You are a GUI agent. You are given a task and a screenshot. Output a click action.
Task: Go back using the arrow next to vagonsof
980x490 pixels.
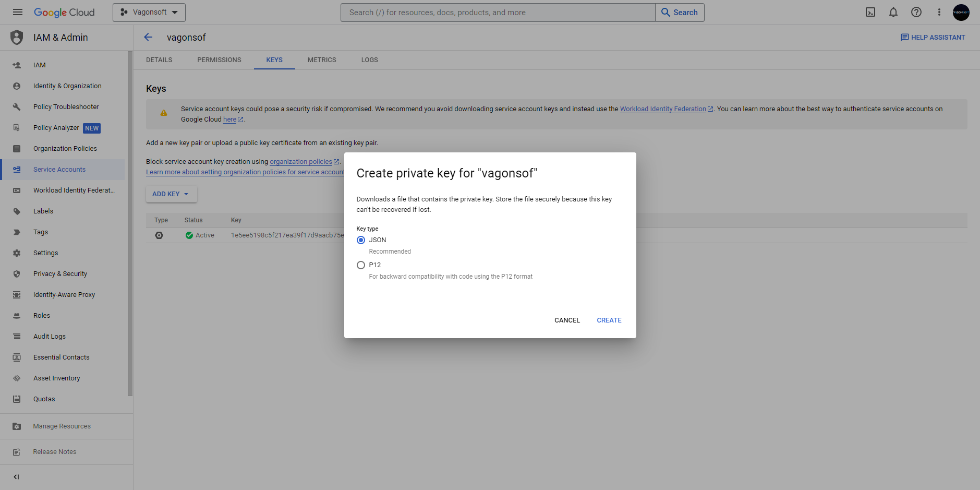[148, 37]
